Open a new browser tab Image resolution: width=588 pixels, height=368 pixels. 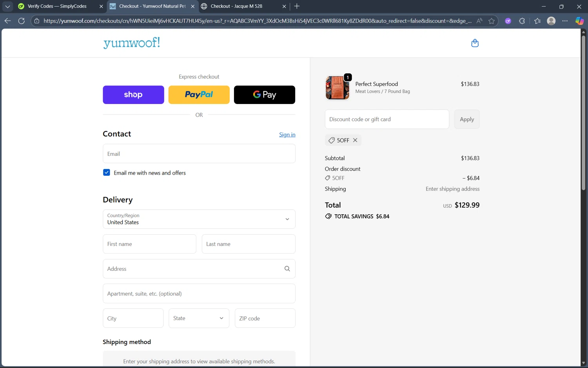click(x=297, y=6)
